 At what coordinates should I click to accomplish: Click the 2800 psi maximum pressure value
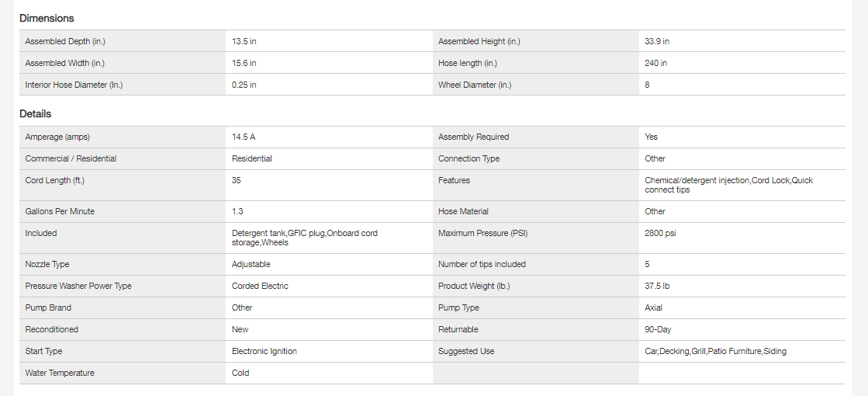click(660, 233)
